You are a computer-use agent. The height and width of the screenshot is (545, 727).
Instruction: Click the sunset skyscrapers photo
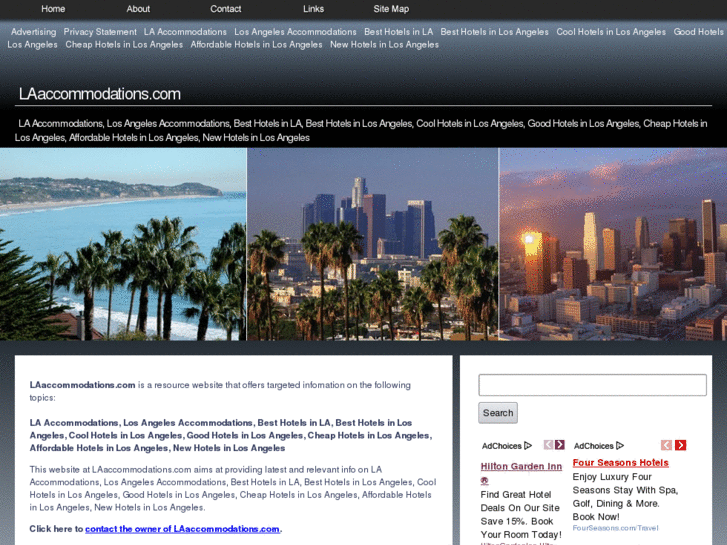click(x=613, y=244)
